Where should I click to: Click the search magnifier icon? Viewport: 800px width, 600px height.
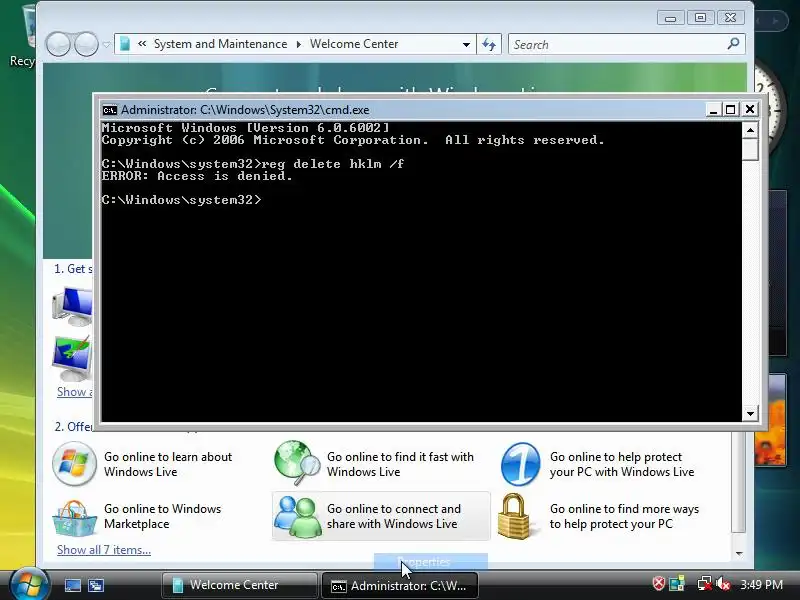click(x=734, y=44)
